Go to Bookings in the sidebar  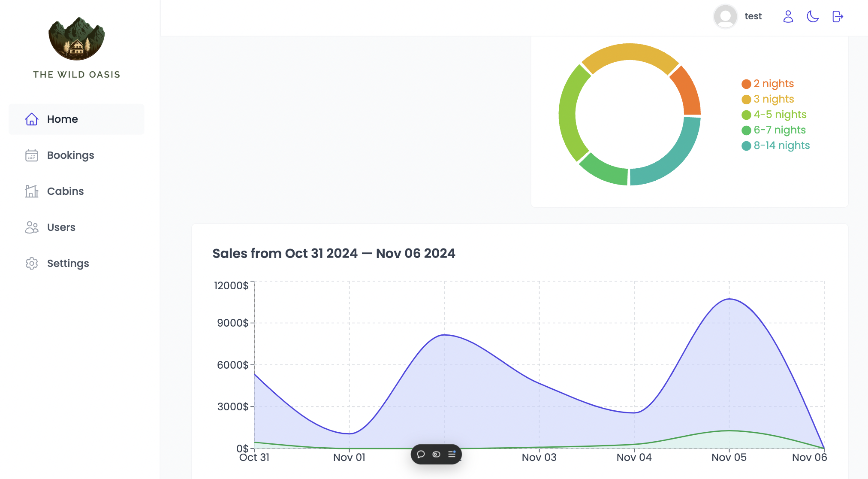click(76, 155)
